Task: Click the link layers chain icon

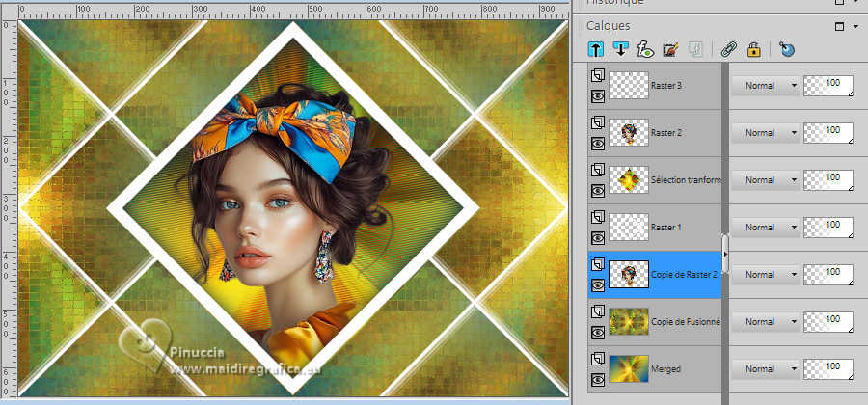Action: pos(728,49)
